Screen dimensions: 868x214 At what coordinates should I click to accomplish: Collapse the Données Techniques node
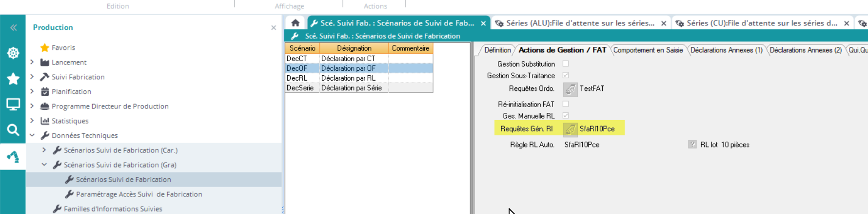[32, 135]
